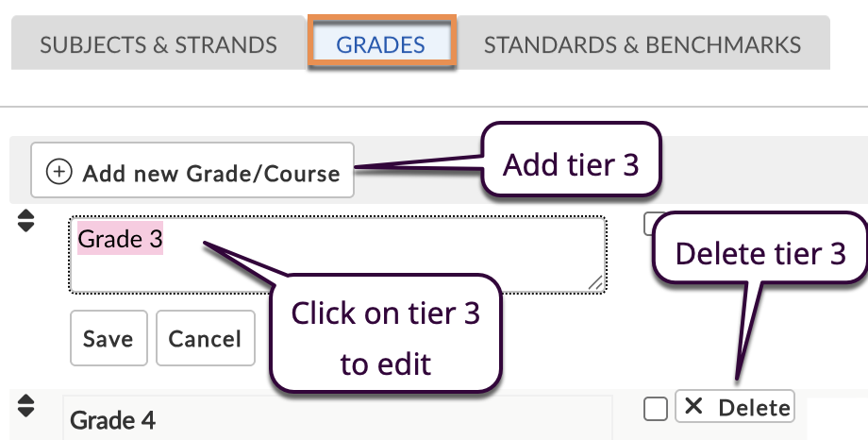Click the "Delete tier 3" callout bubble
868x440 pixels.
coord(760,255)
